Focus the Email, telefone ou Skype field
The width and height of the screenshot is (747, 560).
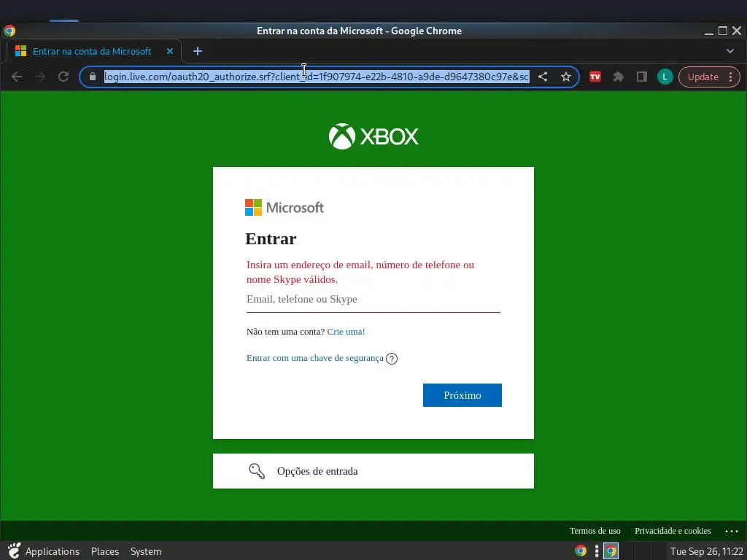(373, 300)
